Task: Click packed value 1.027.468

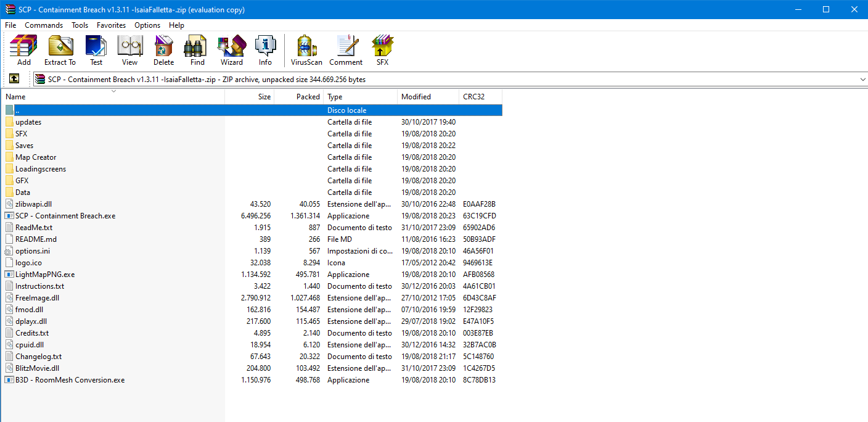Action: pos(305,298)
